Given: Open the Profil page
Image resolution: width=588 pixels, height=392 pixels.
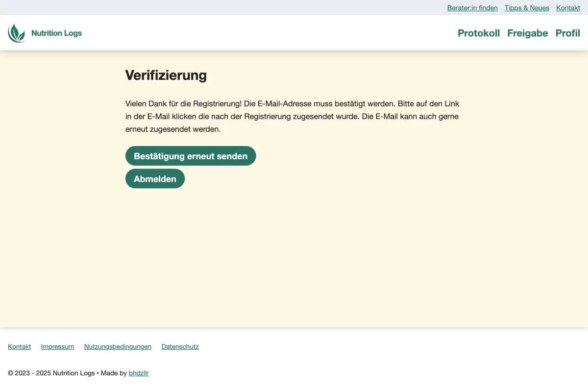Looking at the screenshot, I should [x=567, y=33].
